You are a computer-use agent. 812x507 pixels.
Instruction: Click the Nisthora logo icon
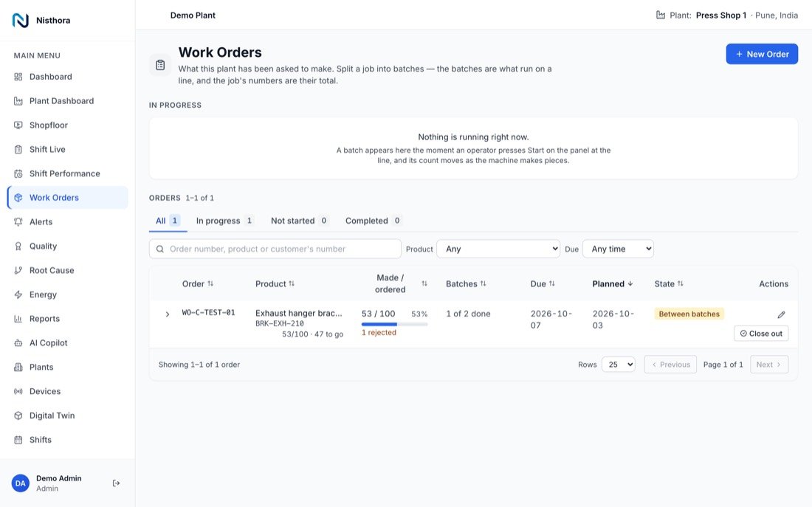tap(20, 20)
